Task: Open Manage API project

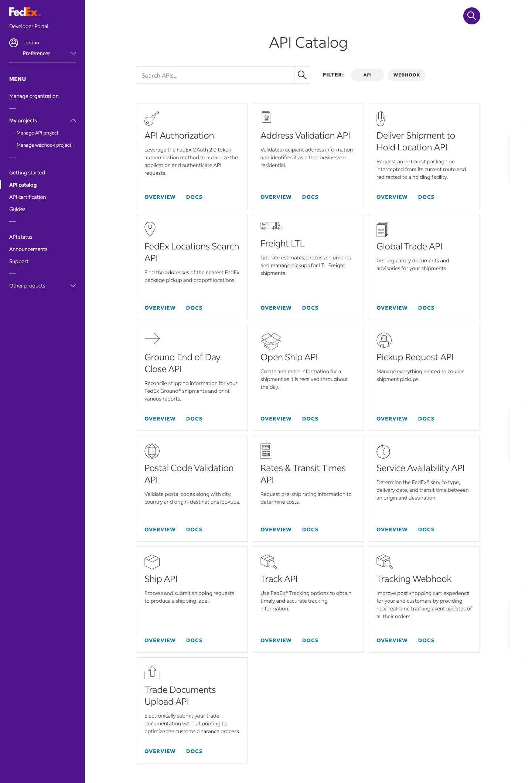Action: click(37, 133)
